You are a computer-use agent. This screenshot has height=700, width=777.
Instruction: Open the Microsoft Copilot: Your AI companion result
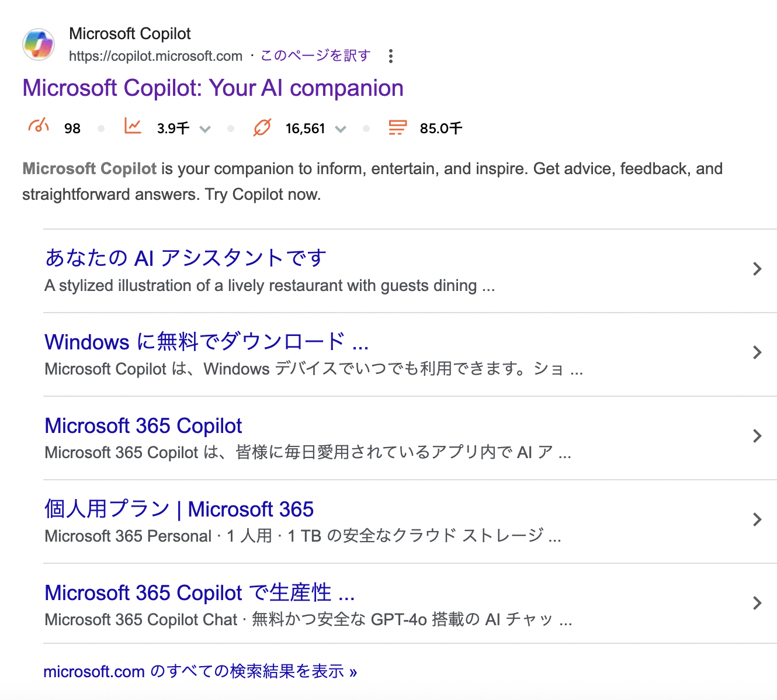point(213,88)
